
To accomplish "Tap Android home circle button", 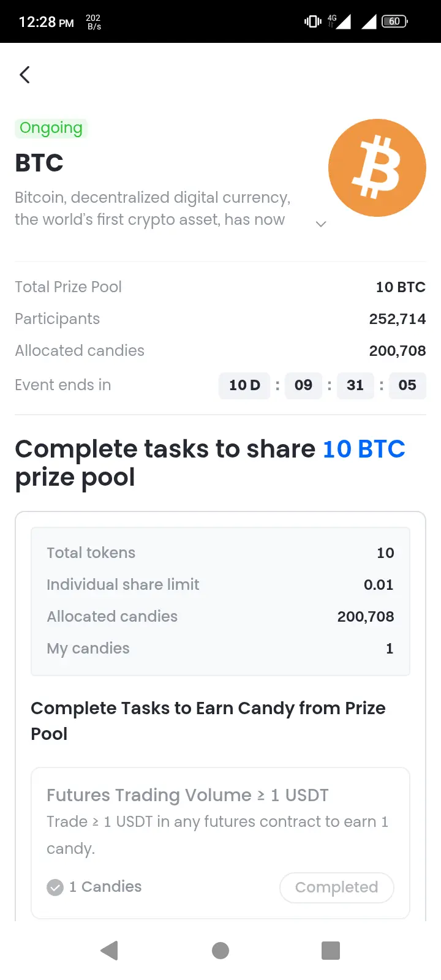I will pyautogui.click(x=221, y=951).
